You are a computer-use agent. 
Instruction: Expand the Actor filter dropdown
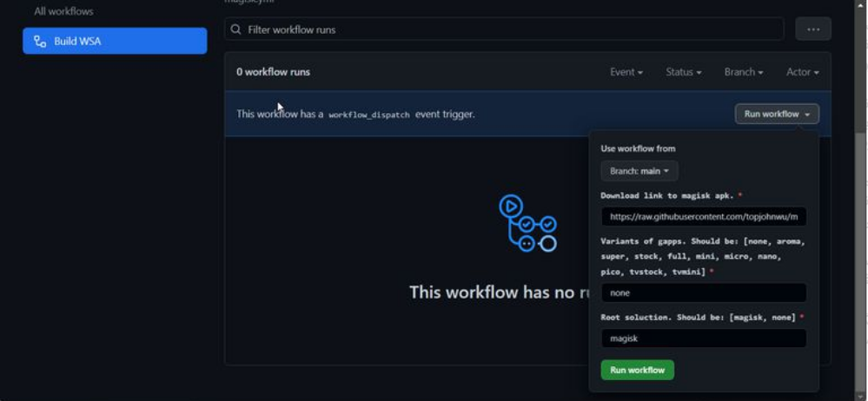click(x=802, y=72)
